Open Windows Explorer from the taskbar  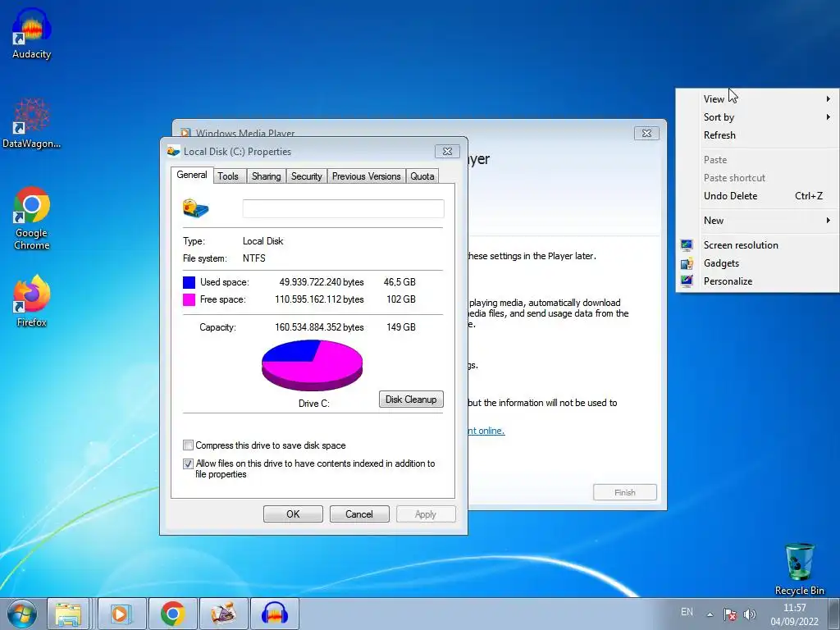click(68, 614)
